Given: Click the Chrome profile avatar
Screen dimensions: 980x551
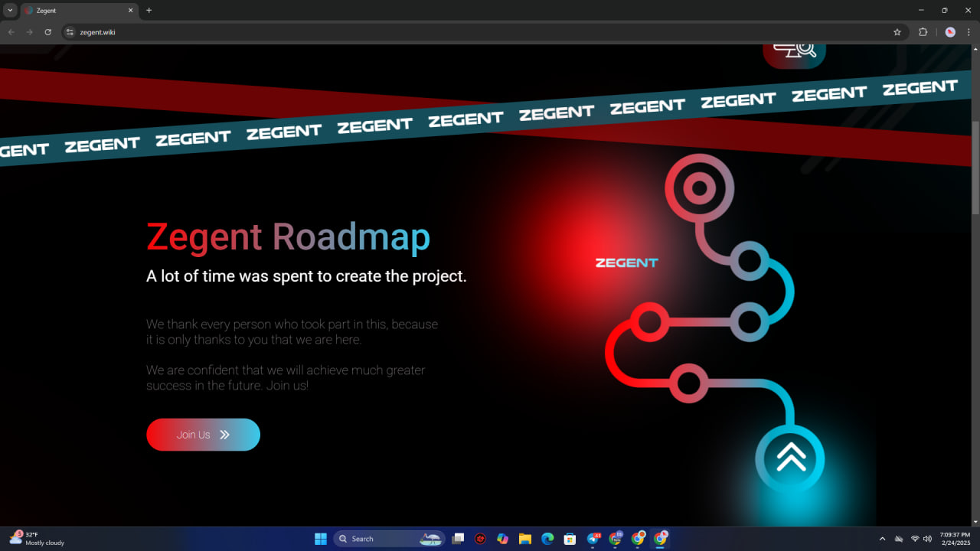Looking at the screenshot, I should click(950, 32).
